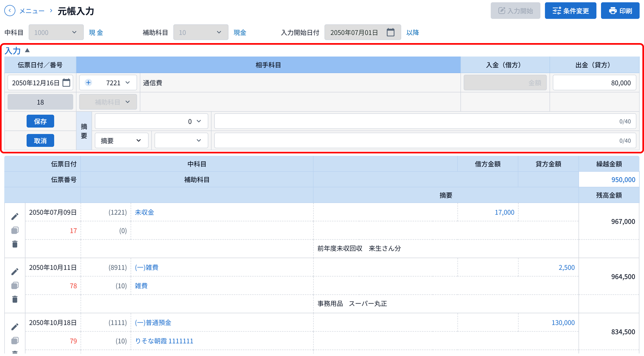
Task: Open the 中科目 1000 dropdown
Action: pyautogui.click(x=56, y=32)
